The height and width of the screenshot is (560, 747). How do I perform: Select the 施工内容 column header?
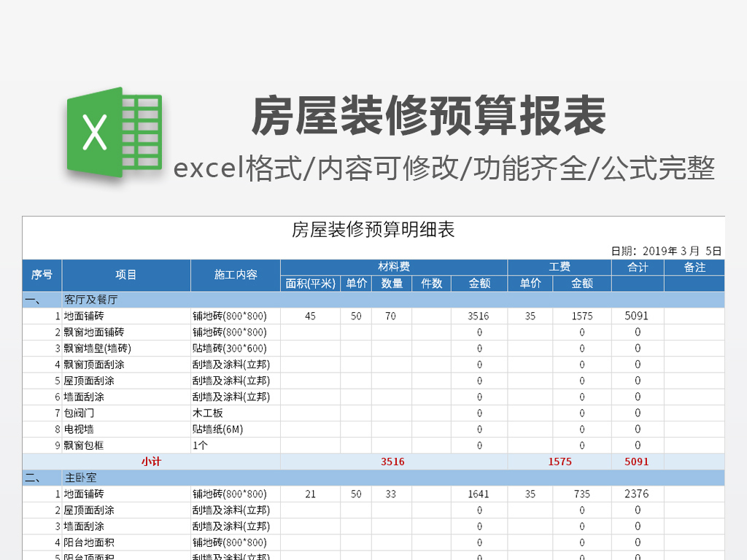point(235,275)
